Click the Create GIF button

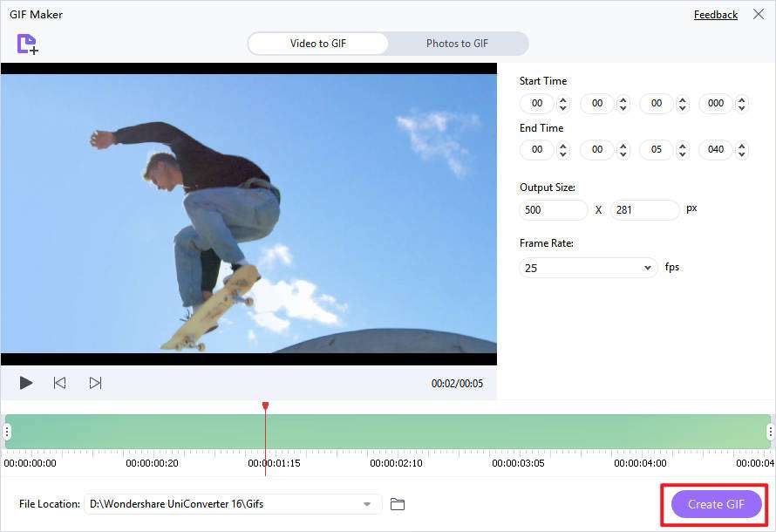tap(716, 504)
